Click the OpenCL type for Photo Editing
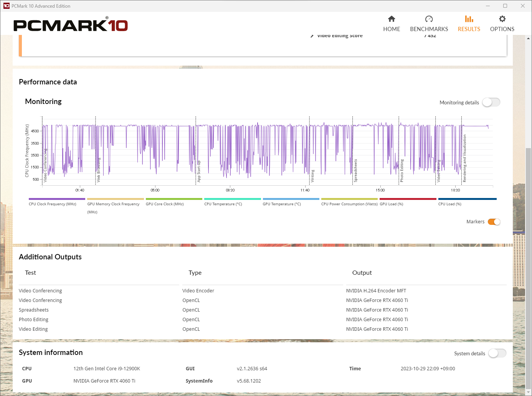This screenshot has width=532, height=396. [x=191, y=320]
